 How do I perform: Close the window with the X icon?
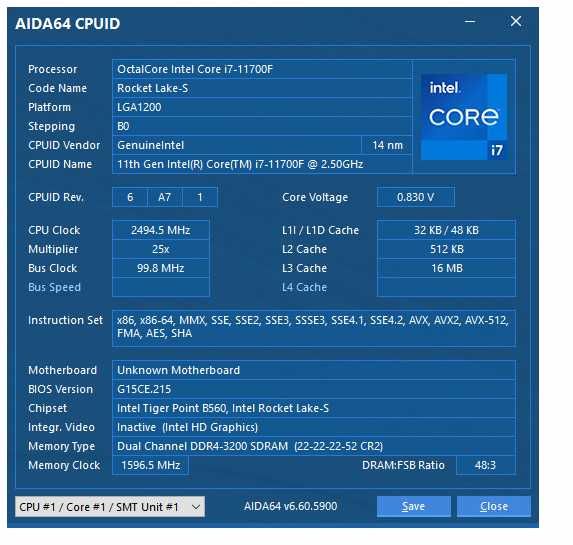(516, 21)
